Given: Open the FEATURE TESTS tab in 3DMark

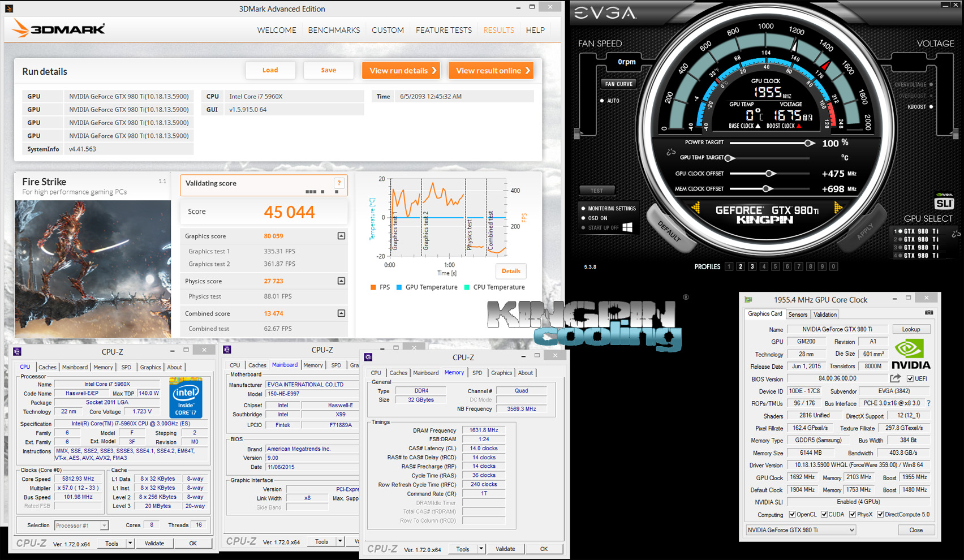Looking at the screenshot, I should tap(444, 30).
